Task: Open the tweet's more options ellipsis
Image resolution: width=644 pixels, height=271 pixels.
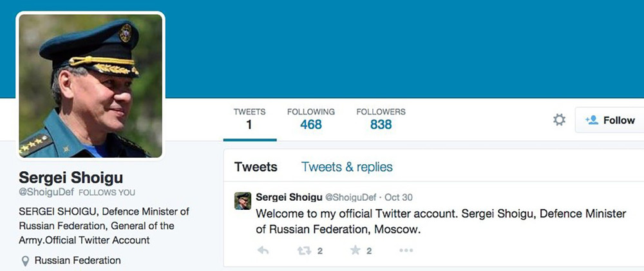Action: tap(406, 250)
